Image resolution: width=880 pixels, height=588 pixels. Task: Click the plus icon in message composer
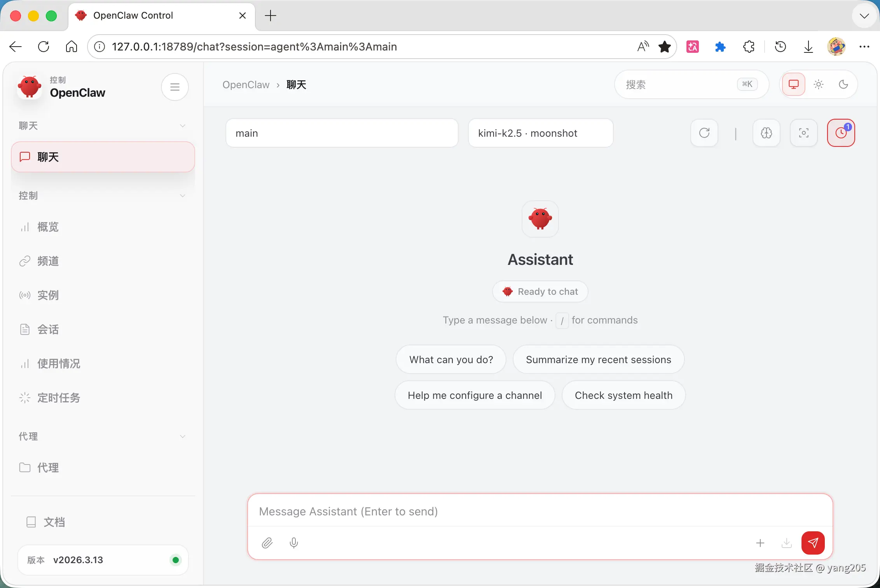click(760, 543)
